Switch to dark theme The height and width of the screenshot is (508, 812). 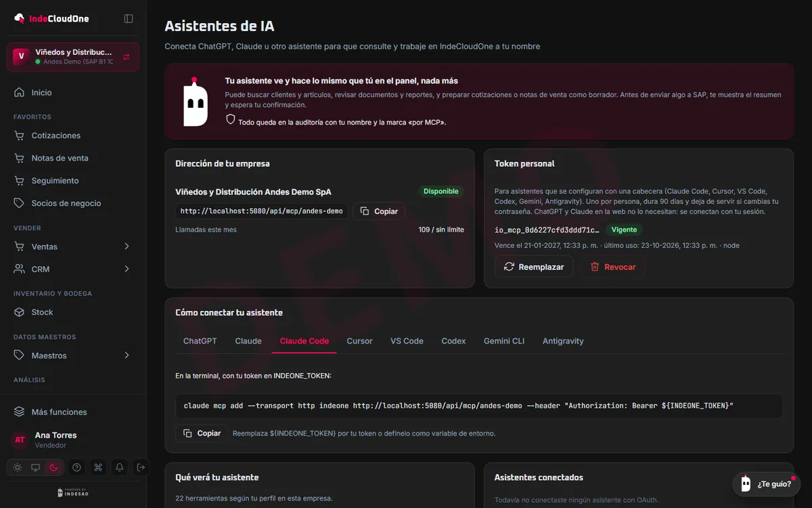click(53, 467)
